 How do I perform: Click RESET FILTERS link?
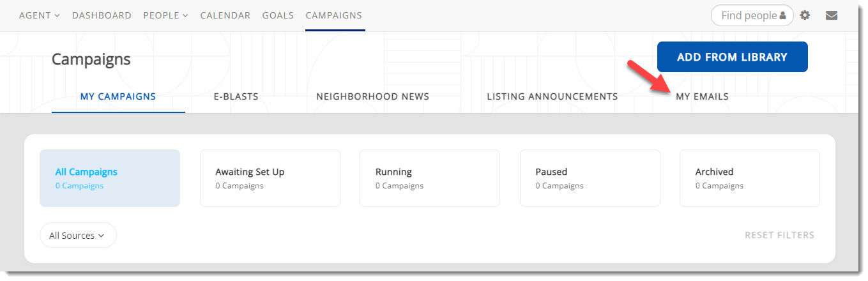pos(779,235)
